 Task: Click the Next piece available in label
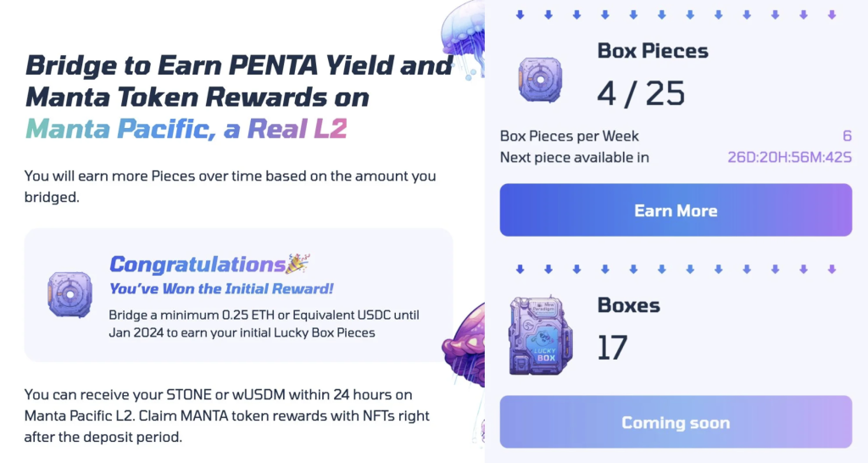coord(575,157)
